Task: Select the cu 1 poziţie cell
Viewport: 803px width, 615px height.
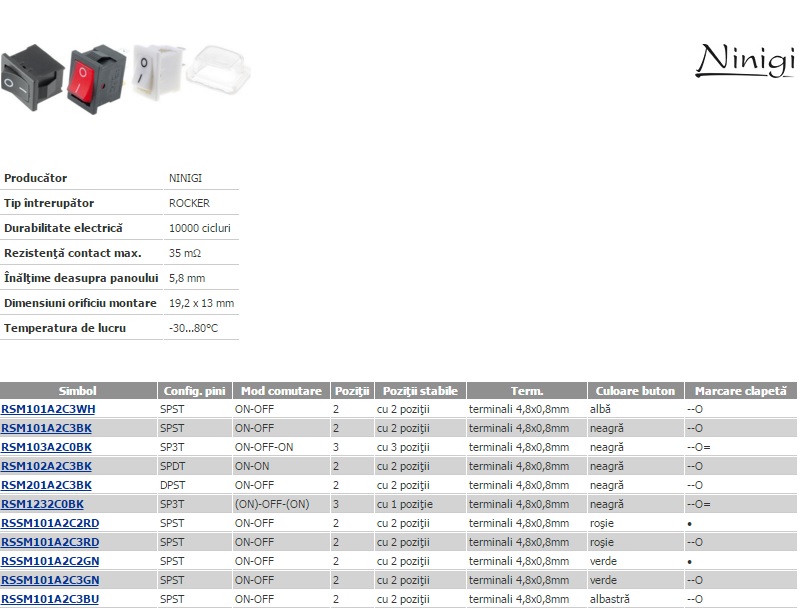Action: pos(405,504)
